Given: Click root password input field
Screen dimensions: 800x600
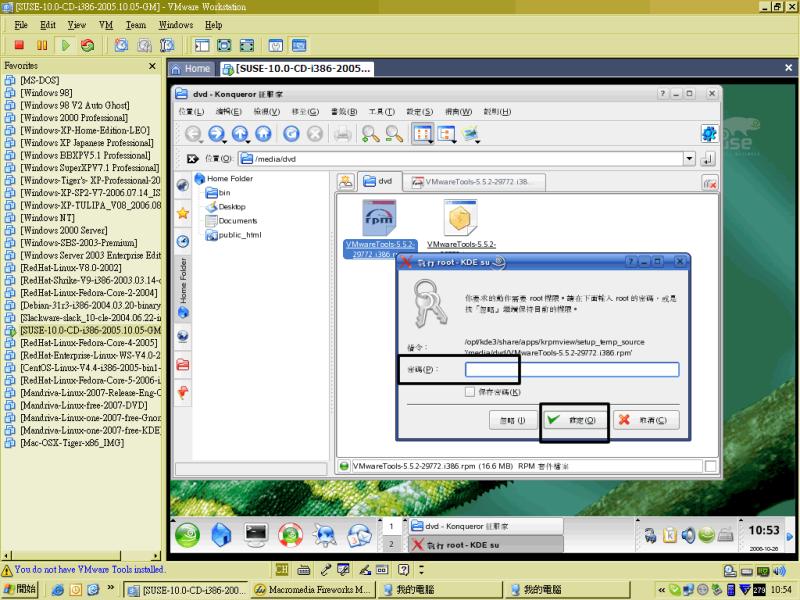Looking at the screenshot, I should click(572, 369).
